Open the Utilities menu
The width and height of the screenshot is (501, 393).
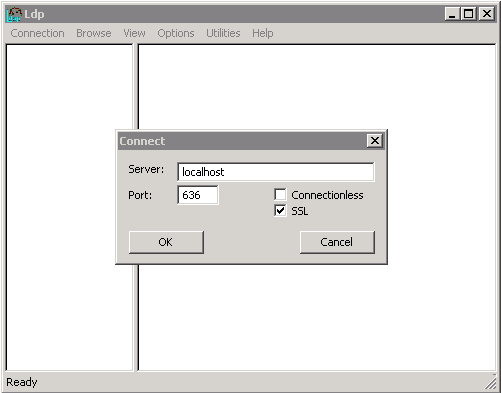pyautogui.click(x=223, y=33)
